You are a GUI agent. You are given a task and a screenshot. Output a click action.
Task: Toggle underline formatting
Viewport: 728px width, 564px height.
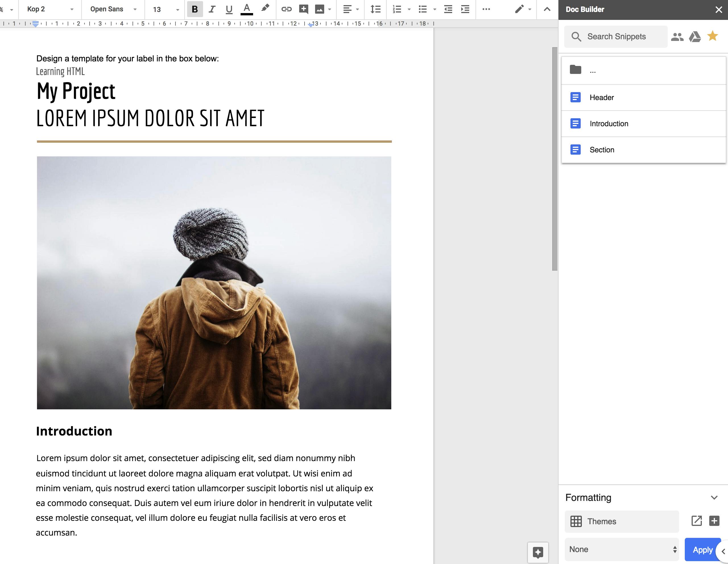229,9
